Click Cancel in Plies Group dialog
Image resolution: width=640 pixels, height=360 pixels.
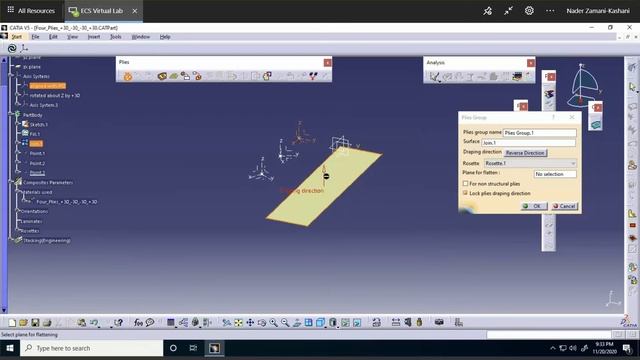[564, 206]
